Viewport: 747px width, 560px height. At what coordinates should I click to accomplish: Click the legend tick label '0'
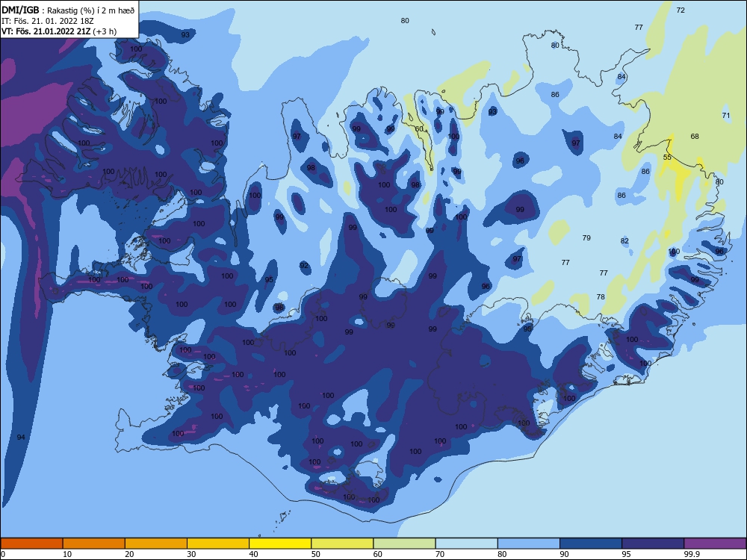pos(2,554)
